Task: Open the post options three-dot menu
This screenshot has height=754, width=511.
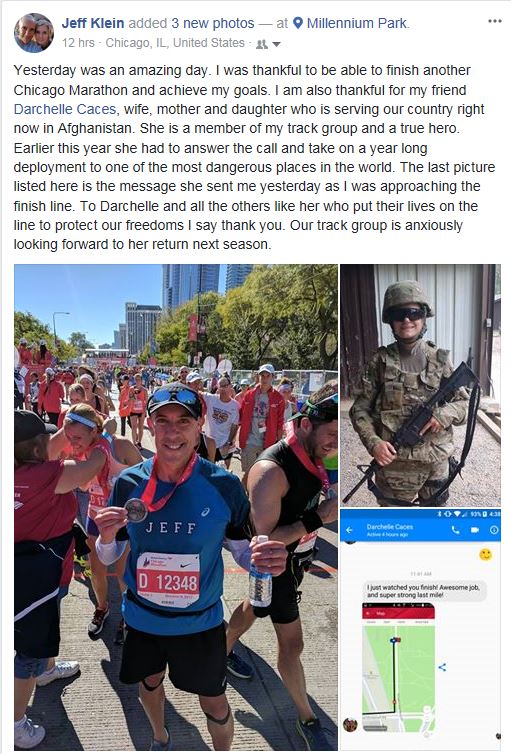Action: pos(495,21)
